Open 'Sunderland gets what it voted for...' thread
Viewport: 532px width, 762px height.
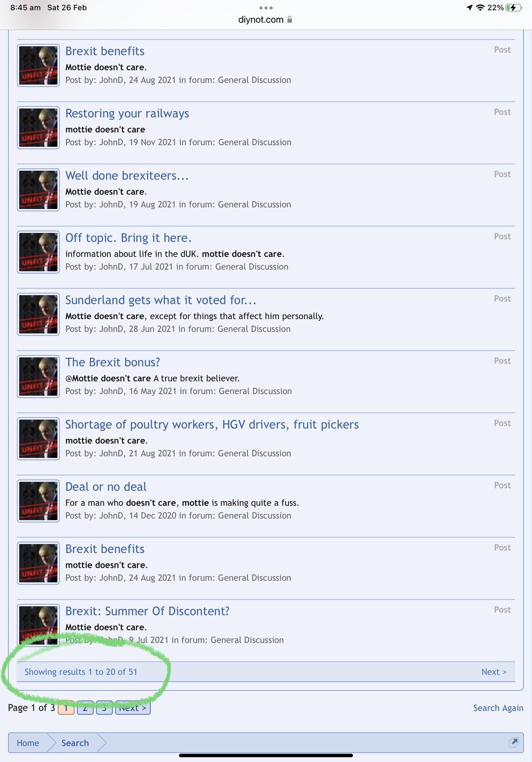click(161, 300)
